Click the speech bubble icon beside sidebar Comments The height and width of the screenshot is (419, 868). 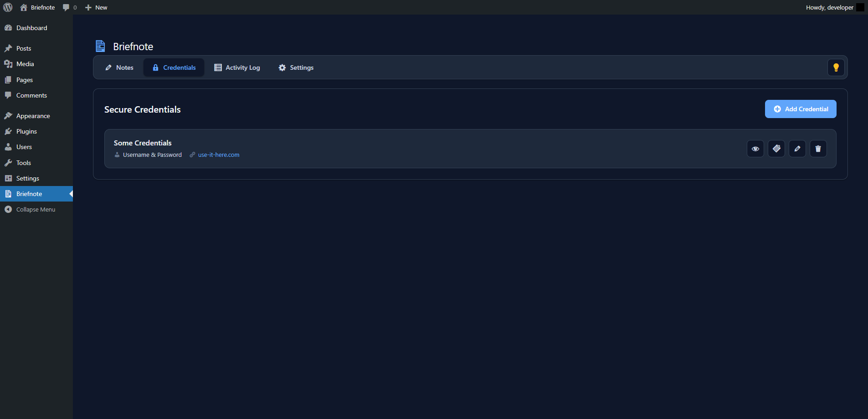(x=8, y=95)
